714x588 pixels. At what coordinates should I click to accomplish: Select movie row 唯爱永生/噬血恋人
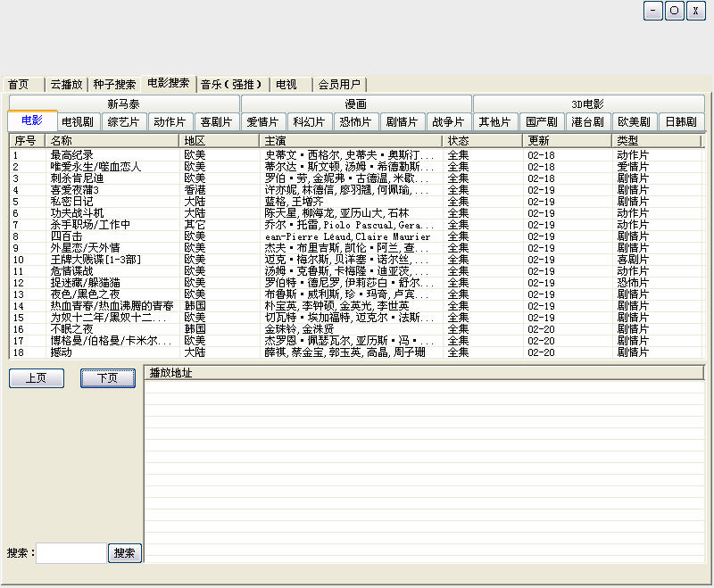(356, 167)
